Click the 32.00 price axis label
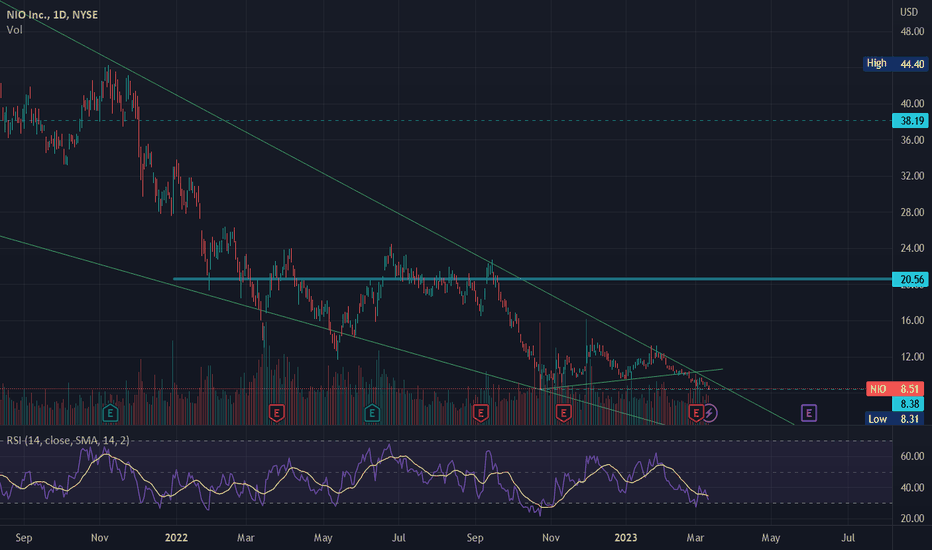 (x=912, y=176)
